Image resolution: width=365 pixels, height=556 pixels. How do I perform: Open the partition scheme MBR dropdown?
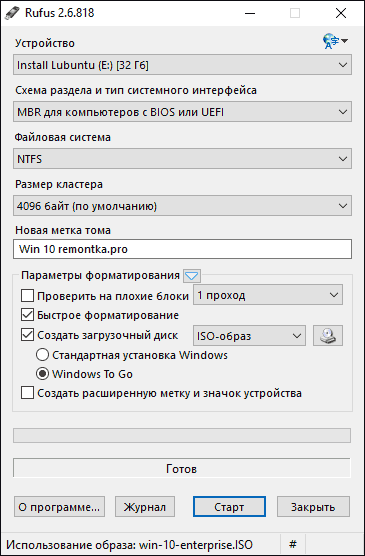(182, 112)
